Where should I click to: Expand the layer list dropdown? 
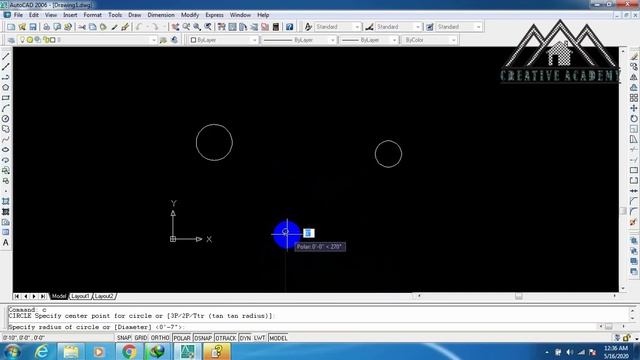click(153, 40)
